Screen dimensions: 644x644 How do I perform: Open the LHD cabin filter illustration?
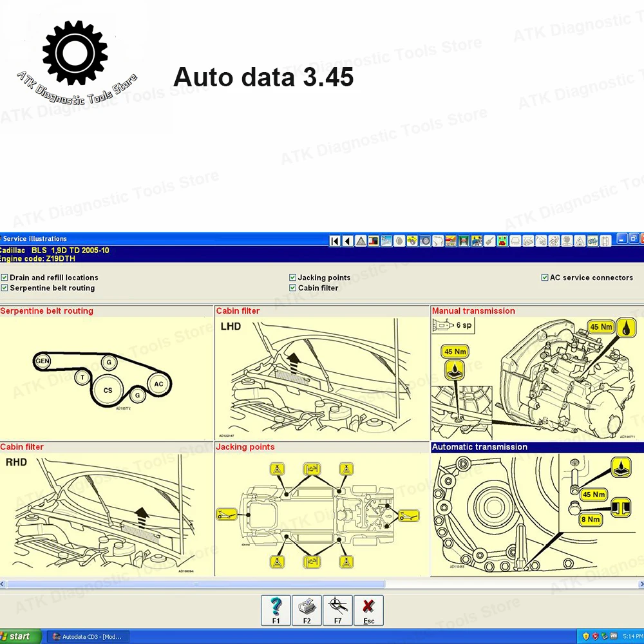tap(321, 378)
